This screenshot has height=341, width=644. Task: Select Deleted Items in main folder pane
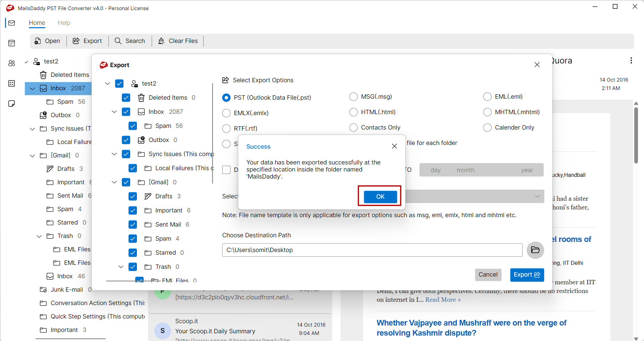pos(64,75)
